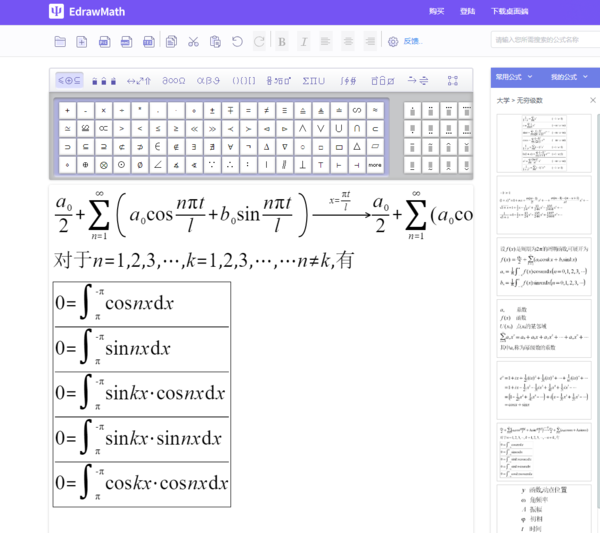Screen dimensions: 600x533
Task: Insert the intersection ∩ symbol
Action: 357,129
